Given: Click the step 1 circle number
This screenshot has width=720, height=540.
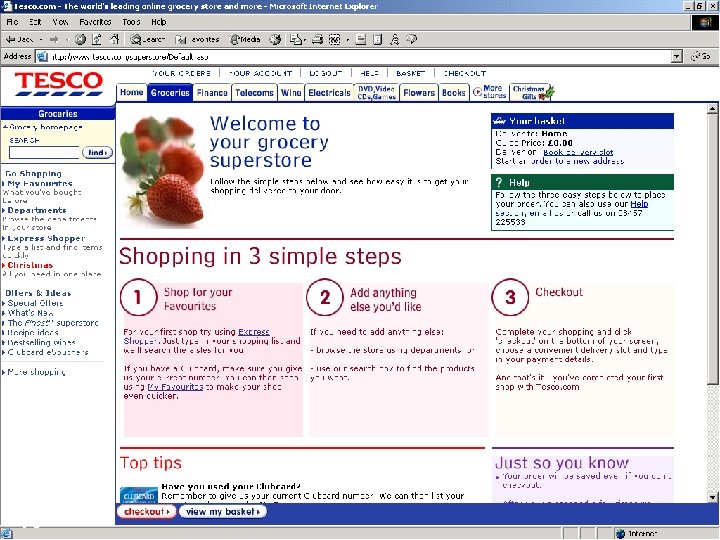Looking at the screenshot, I should (x=138, y=297).
